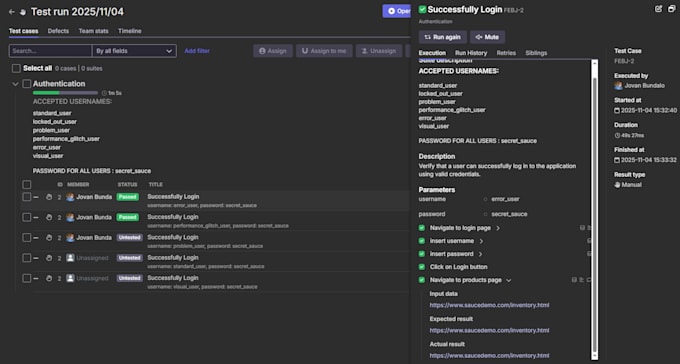The image size is (680, 364).
Task: Click the Assign button
Action: (273, 51)
